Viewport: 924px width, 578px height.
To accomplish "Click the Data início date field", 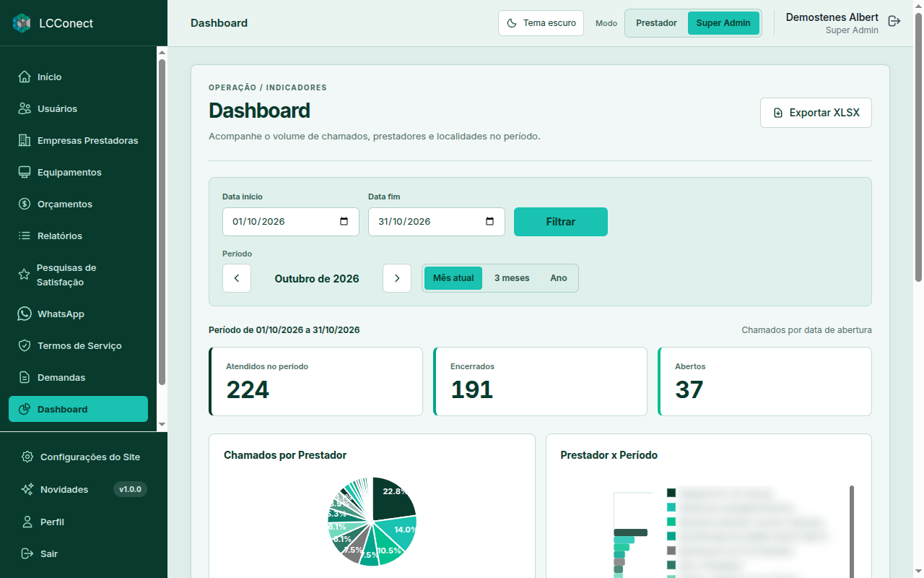I will tap(291, 222).
